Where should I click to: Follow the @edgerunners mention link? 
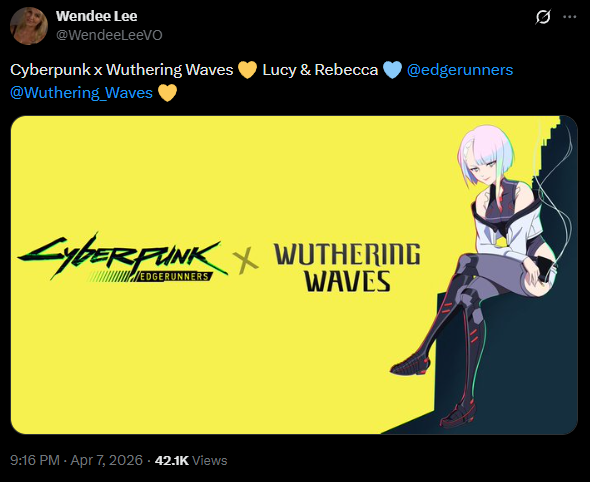click(x=460, y=70)
